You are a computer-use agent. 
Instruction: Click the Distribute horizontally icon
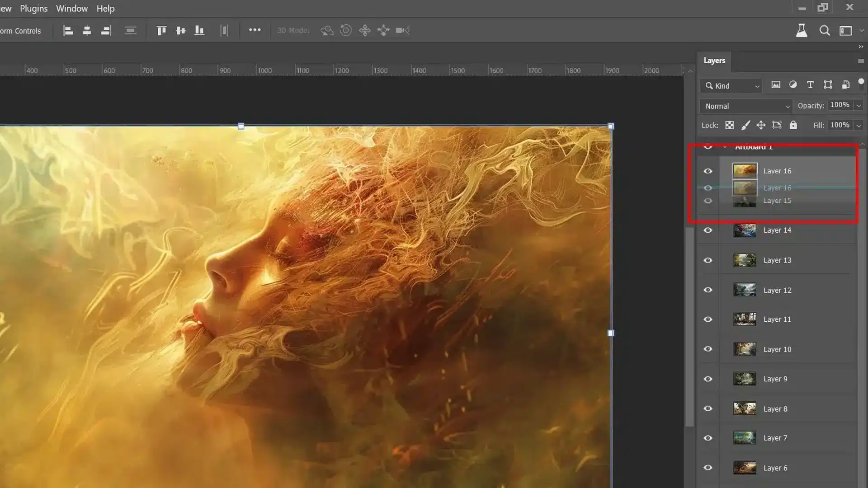click(x=224, y=31)
